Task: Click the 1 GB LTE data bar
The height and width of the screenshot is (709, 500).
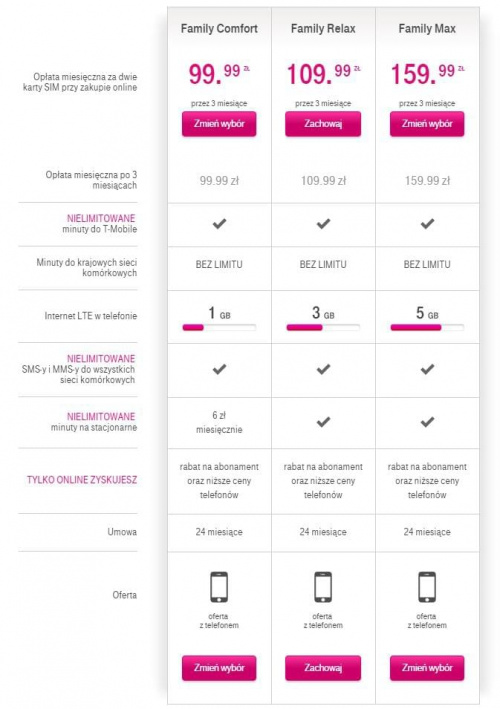Action: (x=219, y=327)
